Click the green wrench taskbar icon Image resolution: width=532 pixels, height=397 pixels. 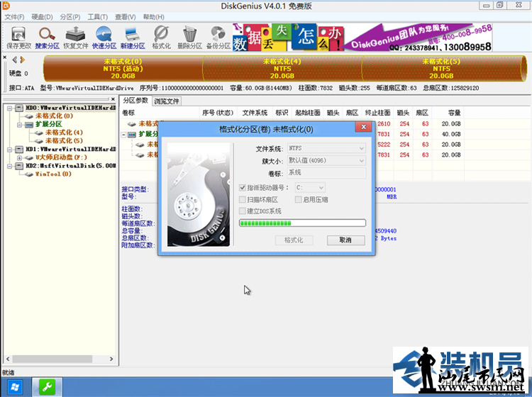[47, 387]
